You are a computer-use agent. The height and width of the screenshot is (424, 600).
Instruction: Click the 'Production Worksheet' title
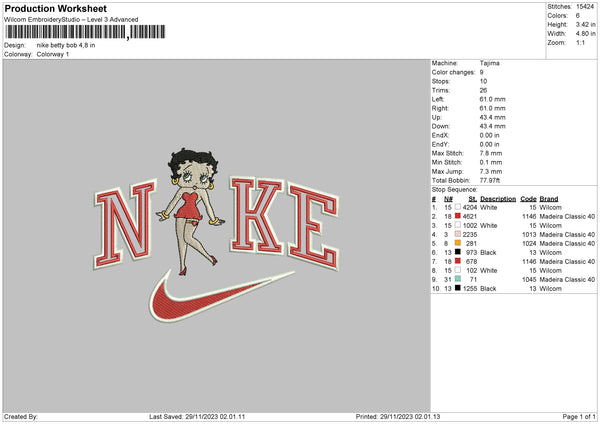click(56, 8)
